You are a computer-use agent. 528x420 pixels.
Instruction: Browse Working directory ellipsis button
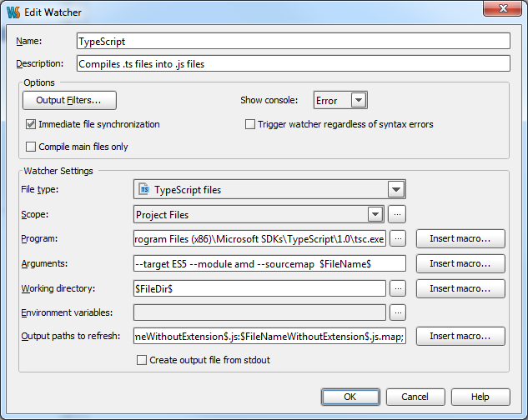coord(398,288)
